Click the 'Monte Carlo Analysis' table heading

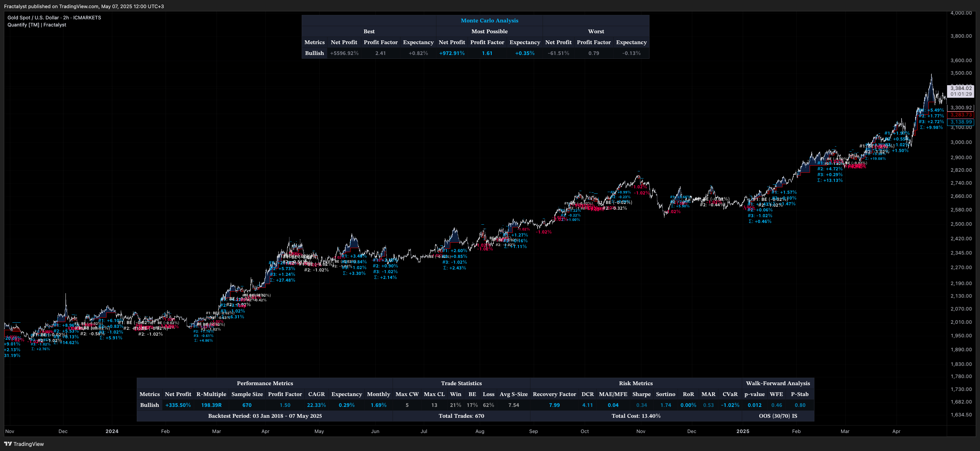point(489,21)
